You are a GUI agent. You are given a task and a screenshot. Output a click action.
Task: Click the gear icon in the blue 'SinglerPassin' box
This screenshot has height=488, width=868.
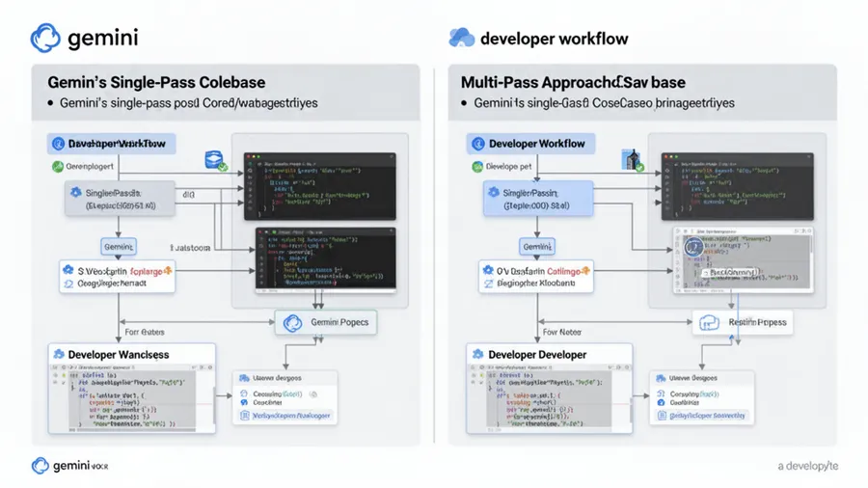493,192
